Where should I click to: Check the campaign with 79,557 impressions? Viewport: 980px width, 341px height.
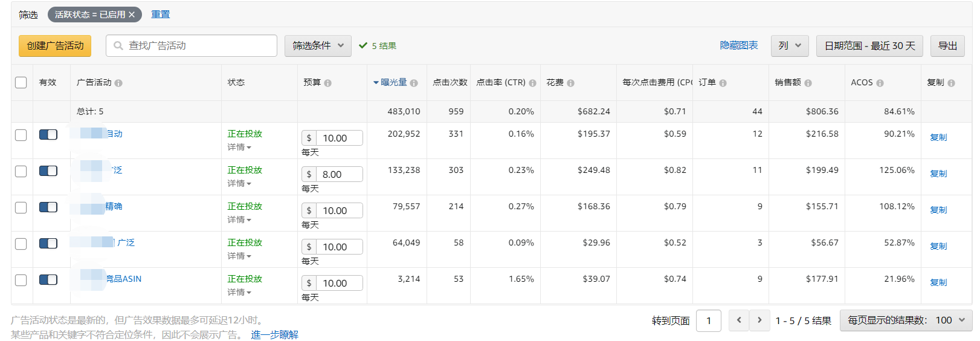pyautogui.click(x=21, y=207)
